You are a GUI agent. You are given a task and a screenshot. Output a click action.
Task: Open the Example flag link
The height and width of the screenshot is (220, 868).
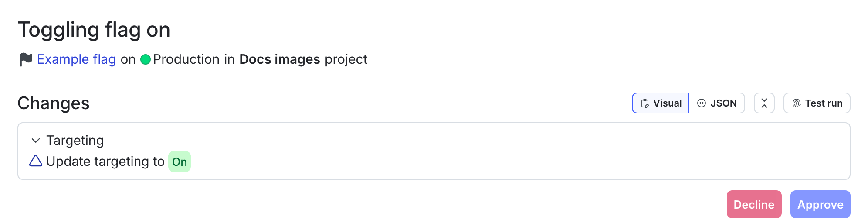76,59
